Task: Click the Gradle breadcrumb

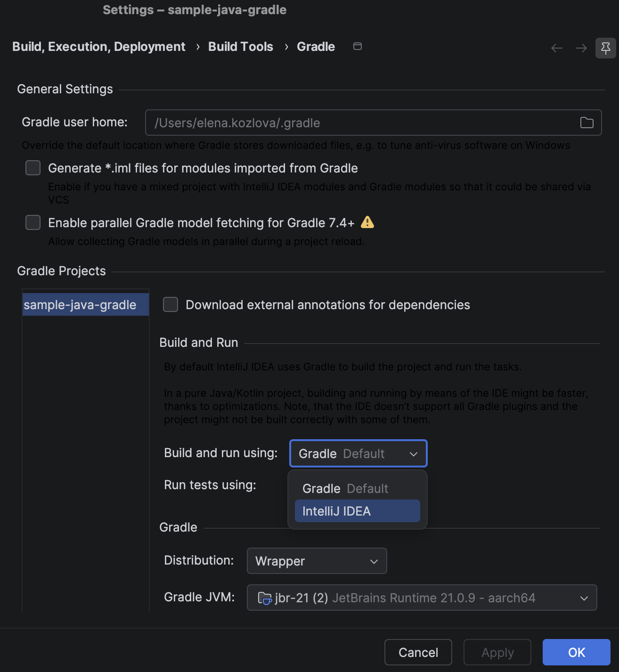Action: [x=316, y=47]
